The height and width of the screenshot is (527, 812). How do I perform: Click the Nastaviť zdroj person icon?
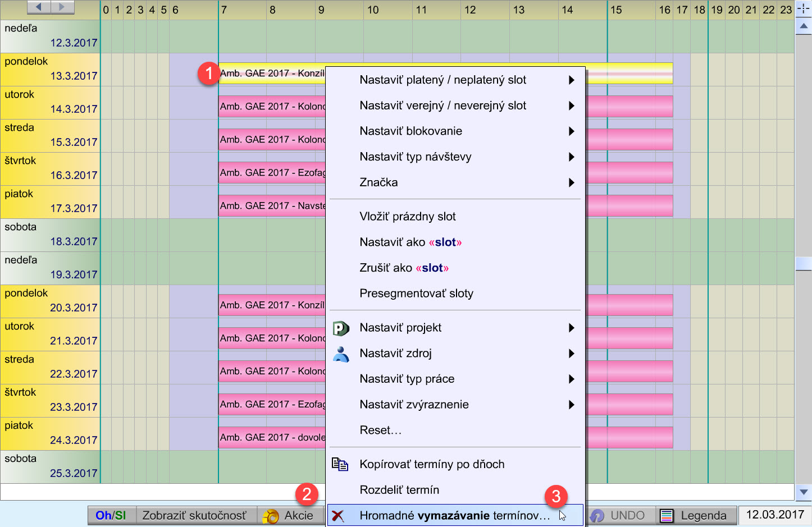point(341,354)
